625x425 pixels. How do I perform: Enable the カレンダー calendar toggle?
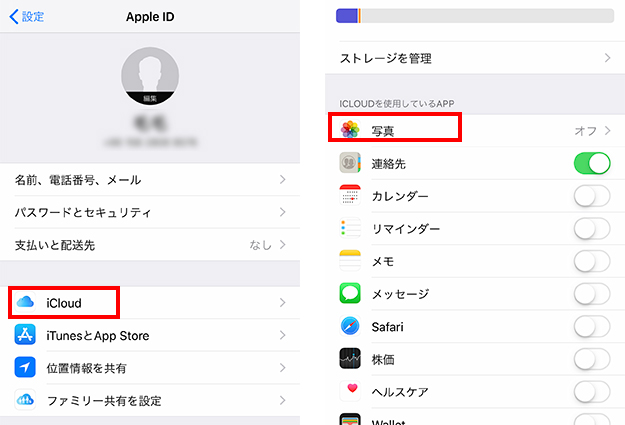point(592,196)
